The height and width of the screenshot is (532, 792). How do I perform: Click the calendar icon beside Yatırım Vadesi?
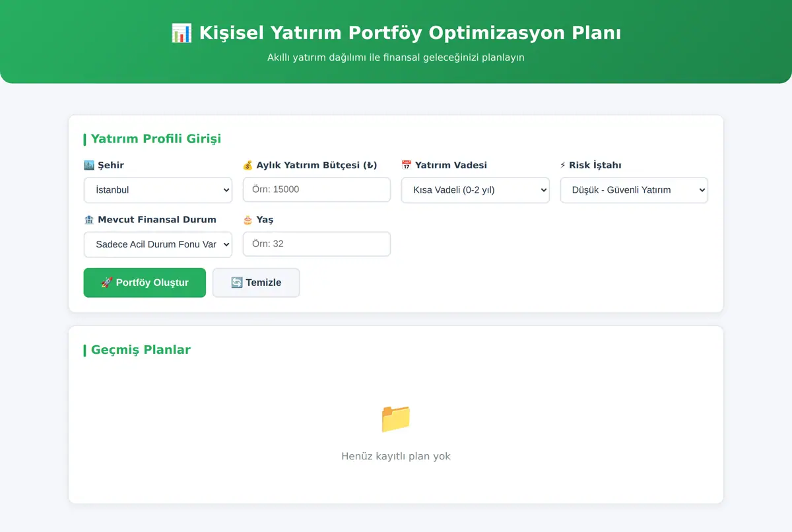tap(407, 165)
